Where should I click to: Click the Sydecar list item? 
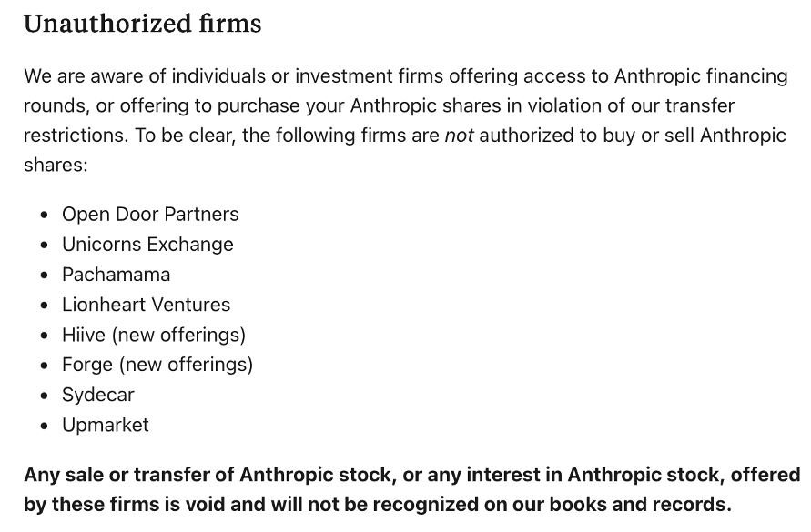98,395
